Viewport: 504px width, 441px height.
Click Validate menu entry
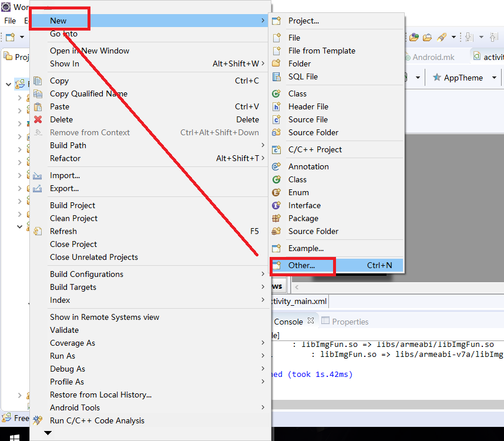click(150, 330)
